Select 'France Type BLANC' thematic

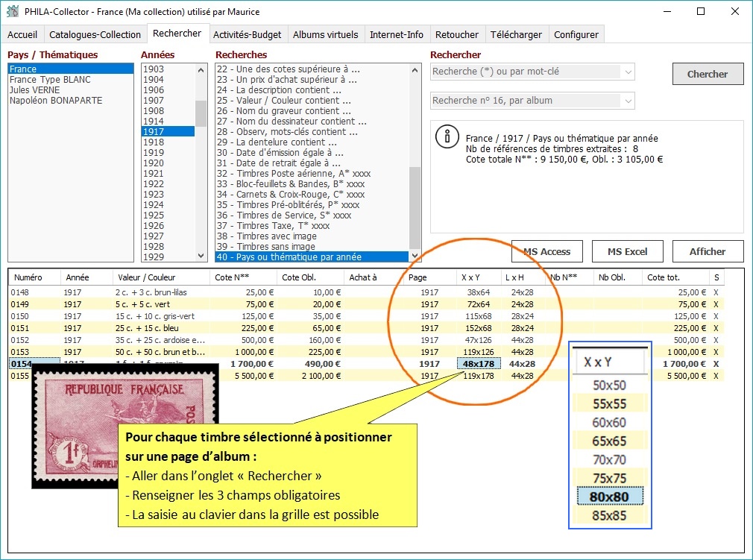point(71,79)
